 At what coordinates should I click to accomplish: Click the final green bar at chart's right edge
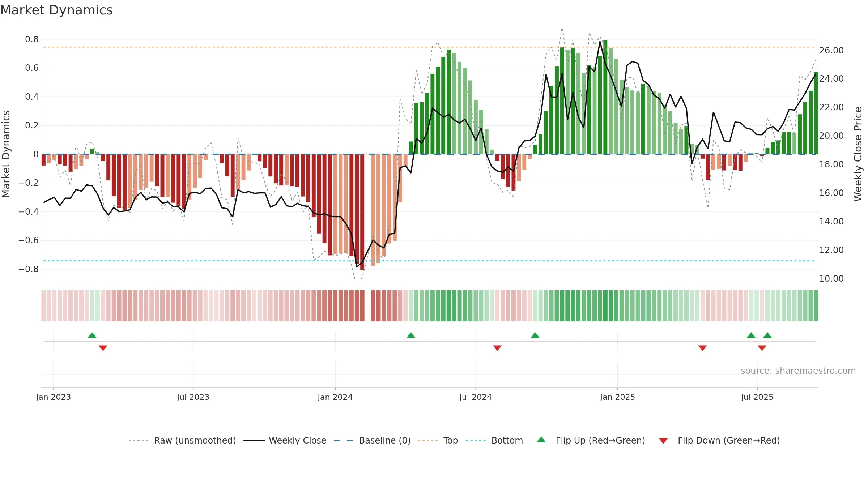816,113
